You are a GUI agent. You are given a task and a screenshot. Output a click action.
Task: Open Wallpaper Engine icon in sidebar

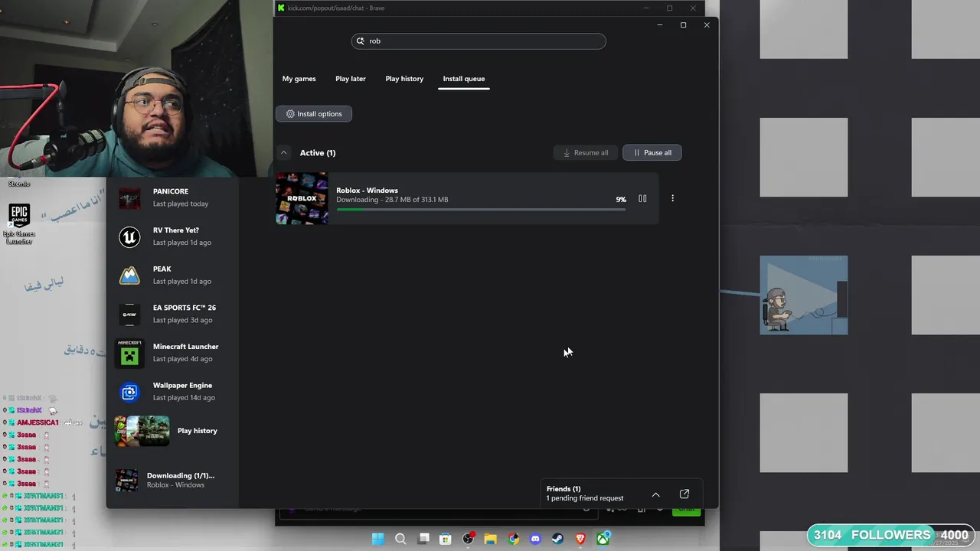coord(129,393)
